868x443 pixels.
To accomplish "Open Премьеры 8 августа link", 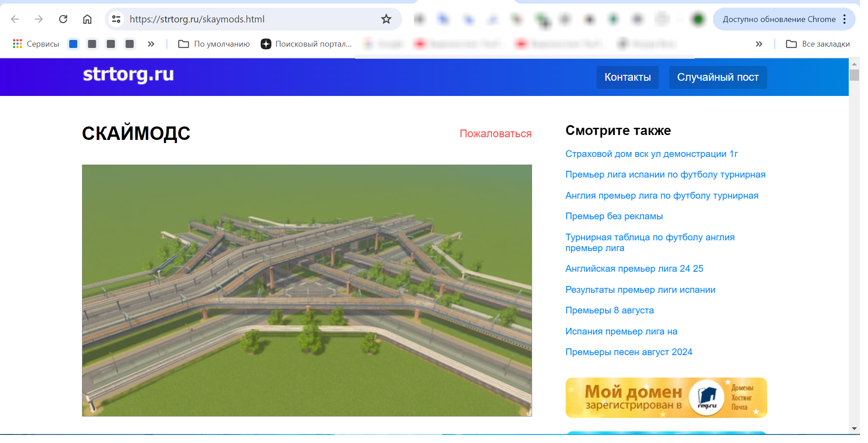I will pos(610,310).
